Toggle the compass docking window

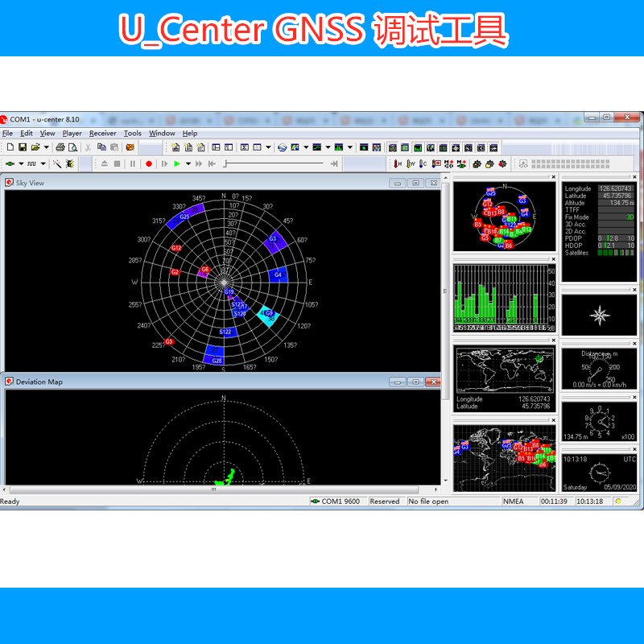(x=456, y=147)
